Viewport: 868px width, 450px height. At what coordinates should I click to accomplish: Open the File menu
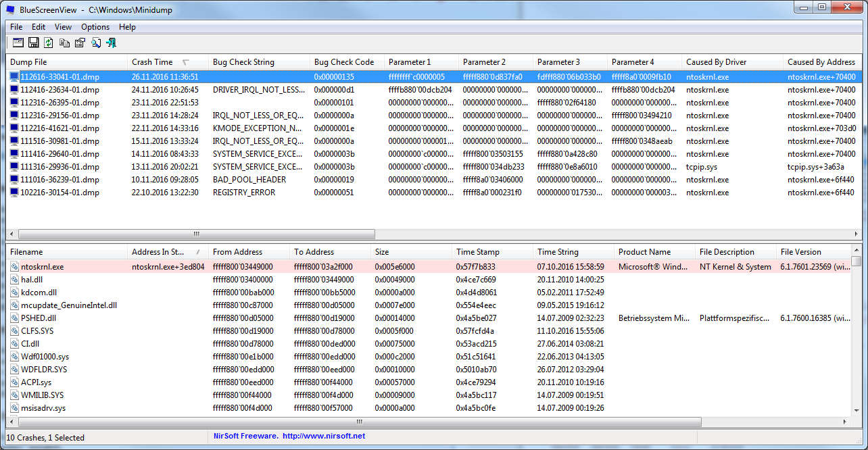(x=16, y=27)
